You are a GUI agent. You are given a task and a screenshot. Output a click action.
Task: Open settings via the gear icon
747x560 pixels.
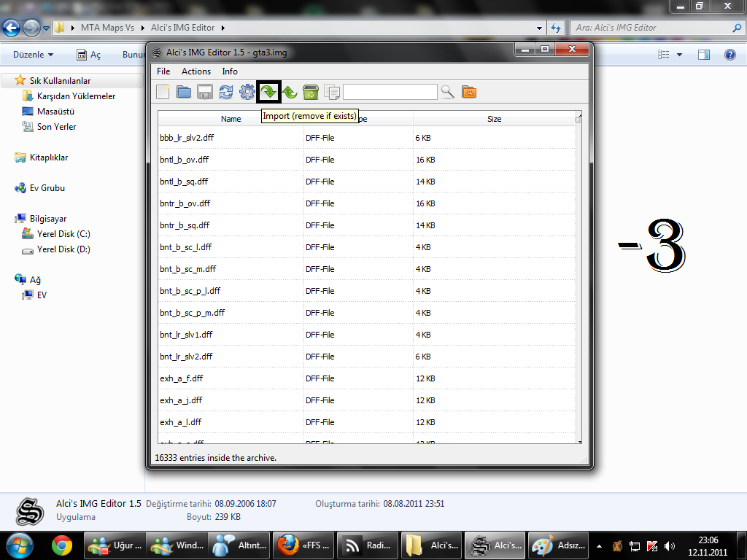pos(247,92)
